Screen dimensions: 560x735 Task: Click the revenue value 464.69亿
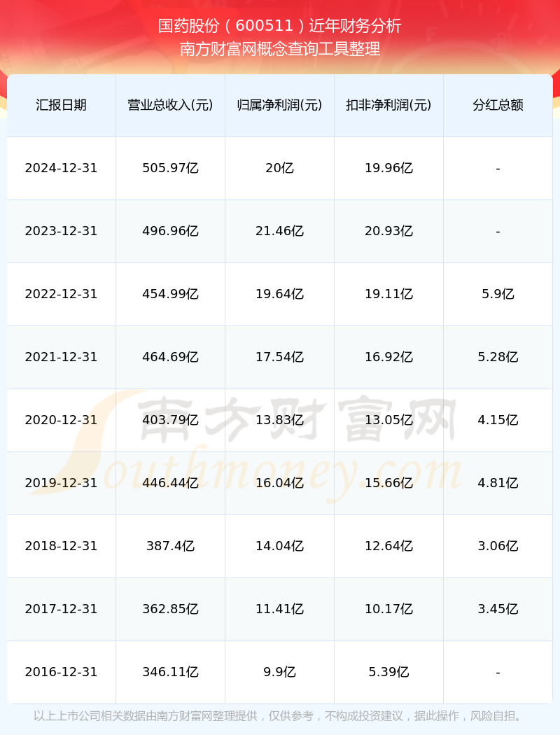[171, 357]
